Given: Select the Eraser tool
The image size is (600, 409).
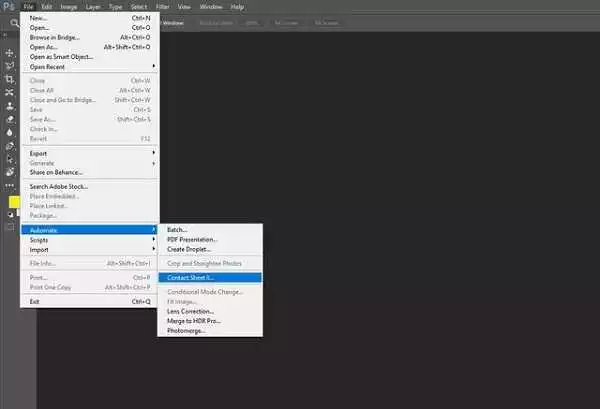Looking at the screenshot, I should point(10,119).
